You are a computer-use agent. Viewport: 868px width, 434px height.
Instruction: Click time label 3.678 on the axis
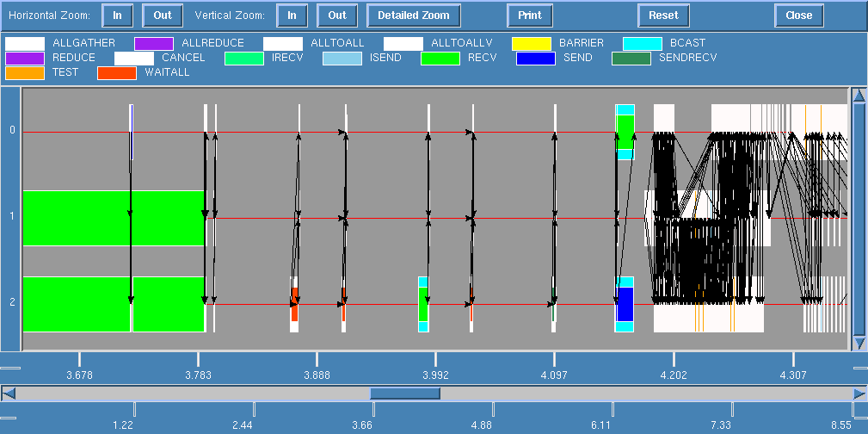79,375
